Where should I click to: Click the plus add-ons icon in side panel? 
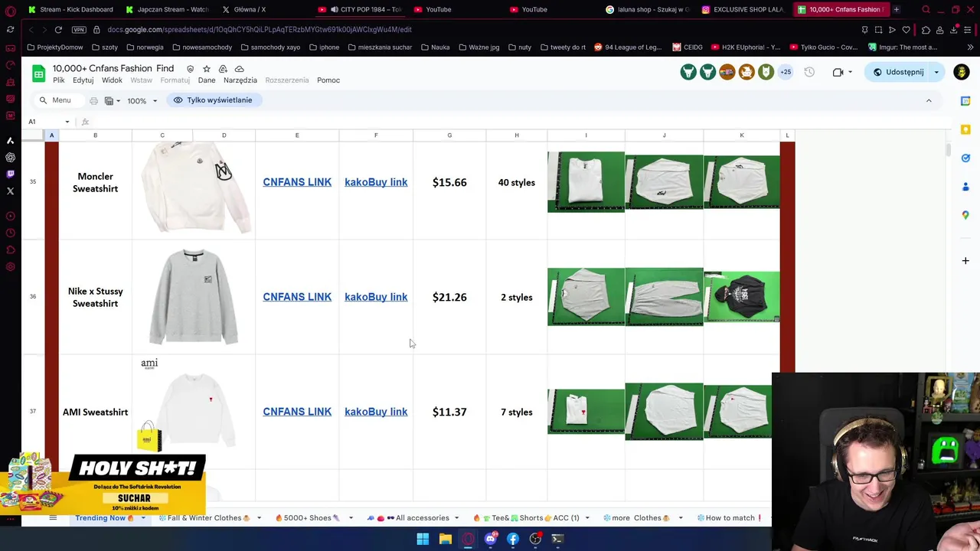(965, 261)
